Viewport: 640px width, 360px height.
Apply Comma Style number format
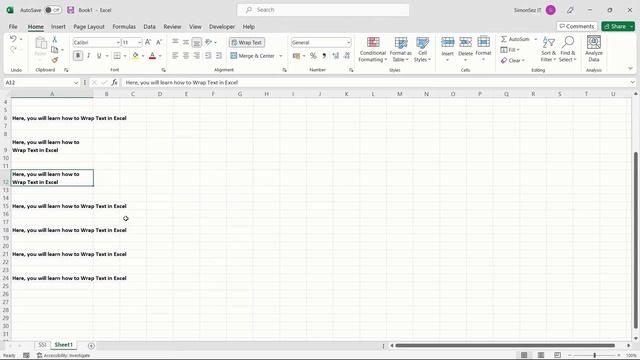point(324,56)
